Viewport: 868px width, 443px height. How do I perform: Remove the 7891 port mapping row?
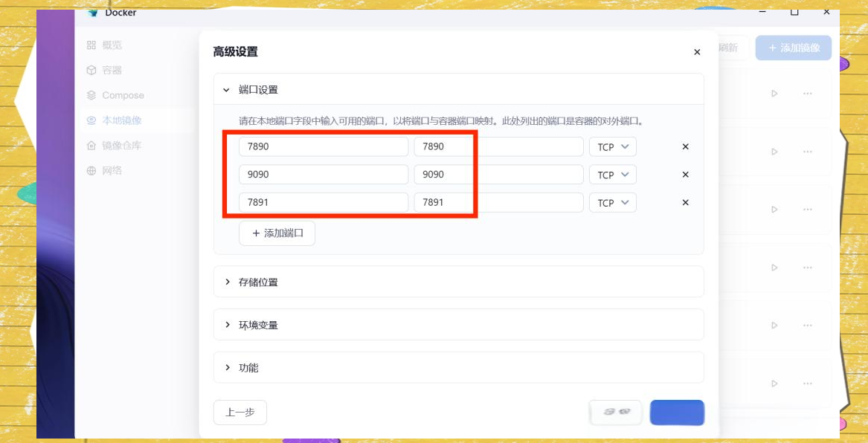(x=686, y=203)
